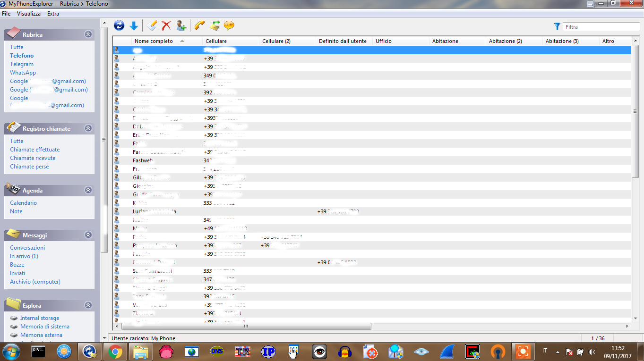
Task: Open Conversazioni under Messaggi
Action: [27, 248]
